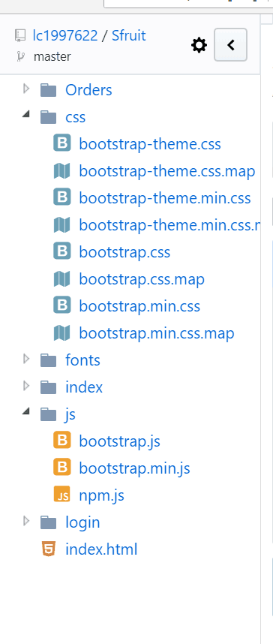This screenshot has height=644, width=273.
Task: Select the js folder name
Action: click(70, 414)
